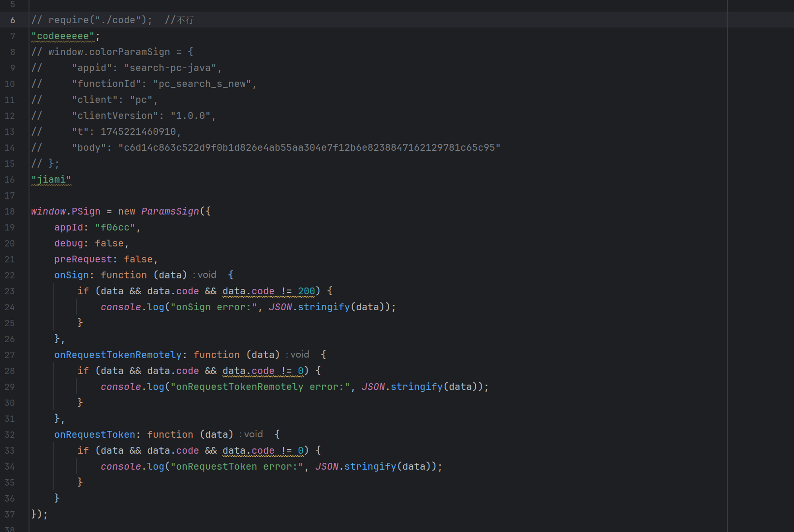Click line number 6 in the gutter

coord(13,20)
